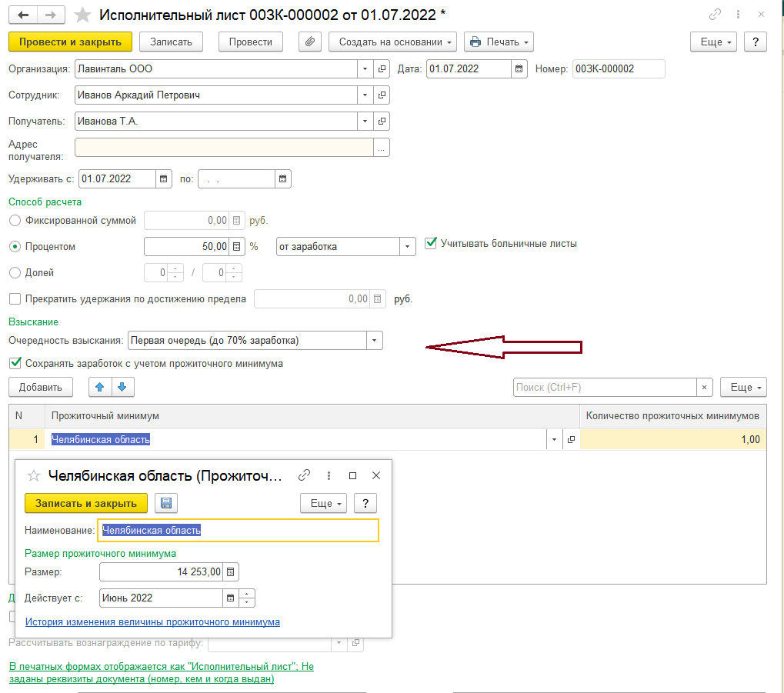Open the Печать menu
The height and width of the screenshot is (693, 784).
click(499, 42)
